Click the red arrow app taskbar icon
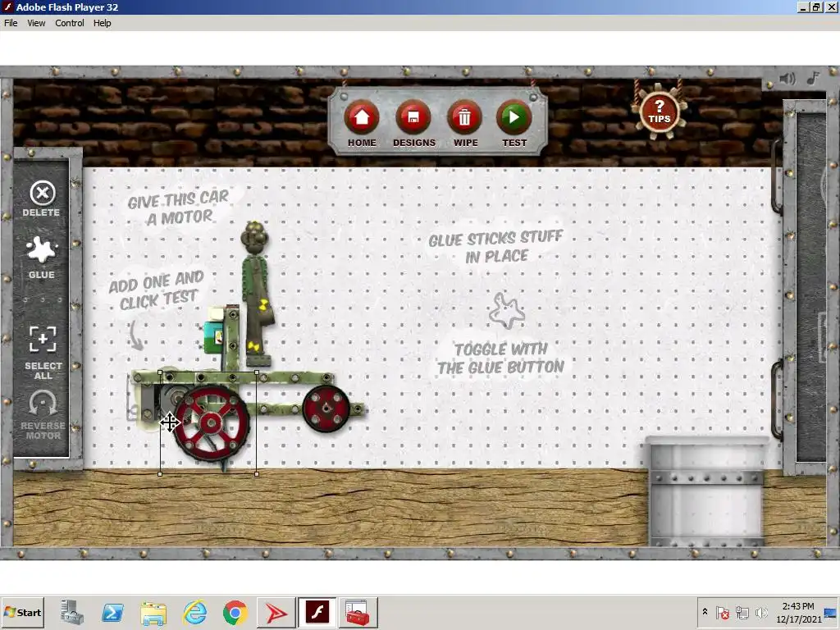Viewport: 840px width, 630px height. [x=276, y=612]
